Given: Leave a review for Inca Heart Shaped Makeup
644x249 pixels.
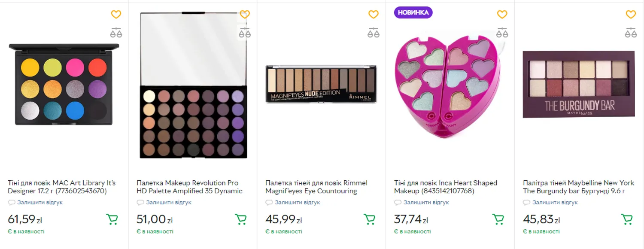Looking at the screenshot, I should pos(426,202).
